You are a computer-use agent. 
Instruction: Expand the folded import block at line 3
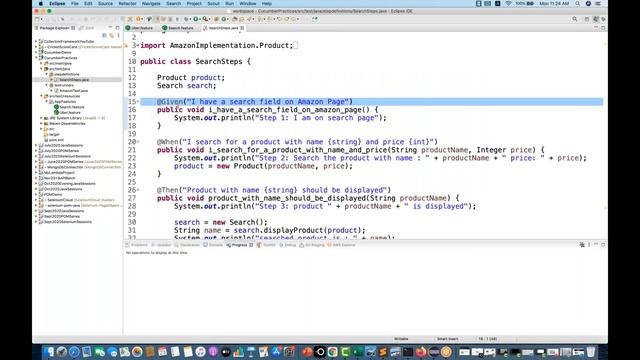point(138,45)
